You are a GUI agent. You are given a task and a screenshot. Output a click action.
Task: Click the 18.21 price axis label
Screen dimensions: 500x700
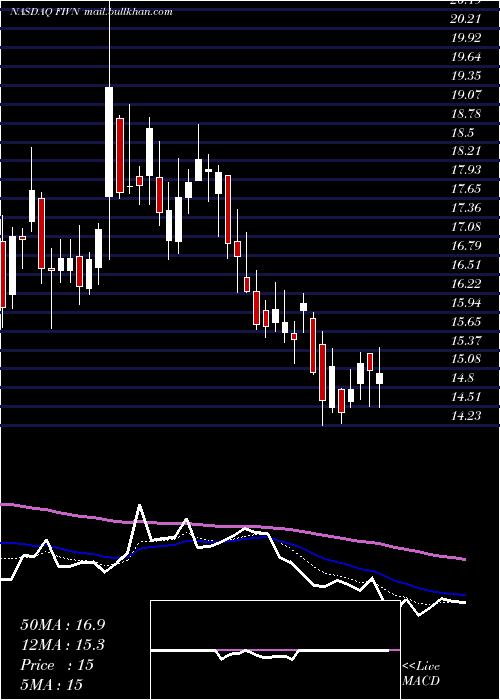pos(466,151)
